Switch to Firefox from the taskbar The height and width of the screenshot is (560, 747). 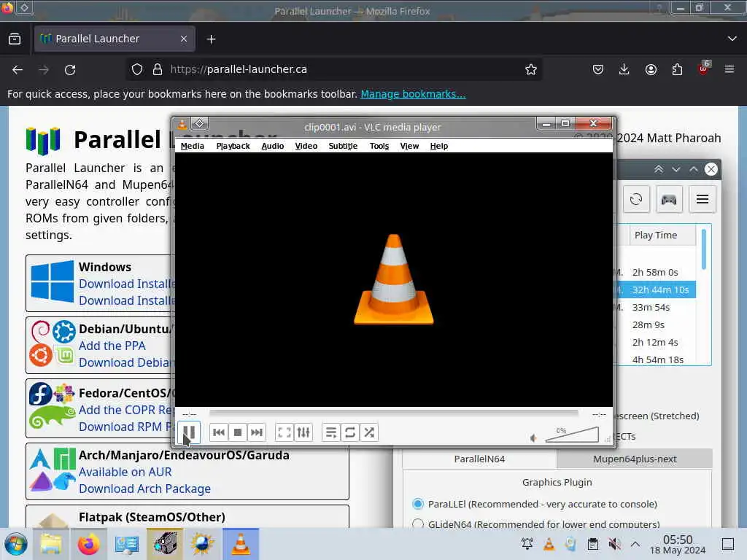pos(88,544)
